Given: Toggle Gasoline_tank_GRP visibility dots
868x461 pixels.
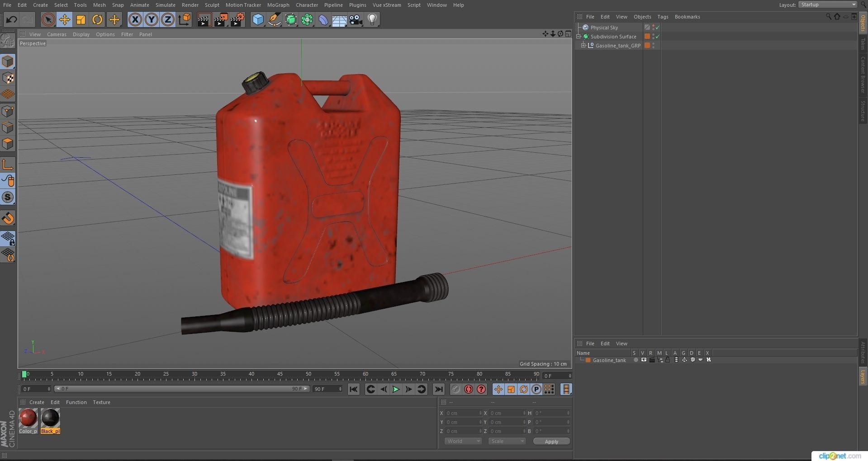Looking at the screenshot, I should 653,46.
